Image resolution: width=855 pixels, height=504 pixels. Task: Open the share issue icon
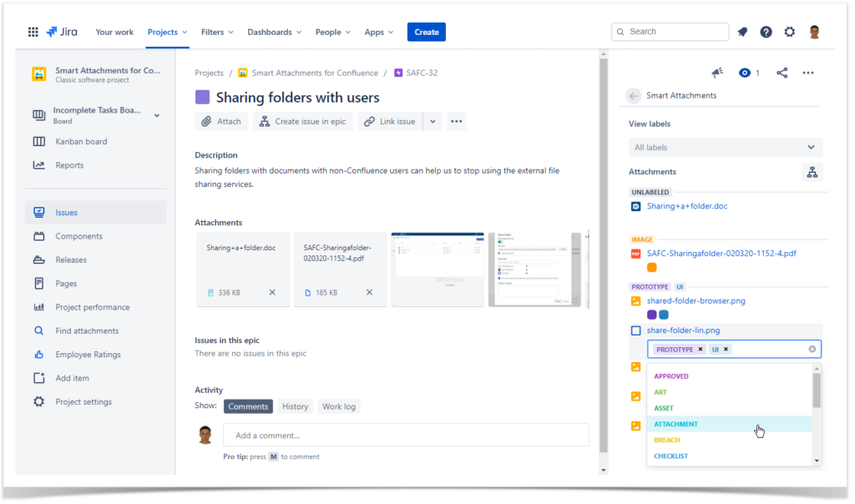(x=782, y=73)
